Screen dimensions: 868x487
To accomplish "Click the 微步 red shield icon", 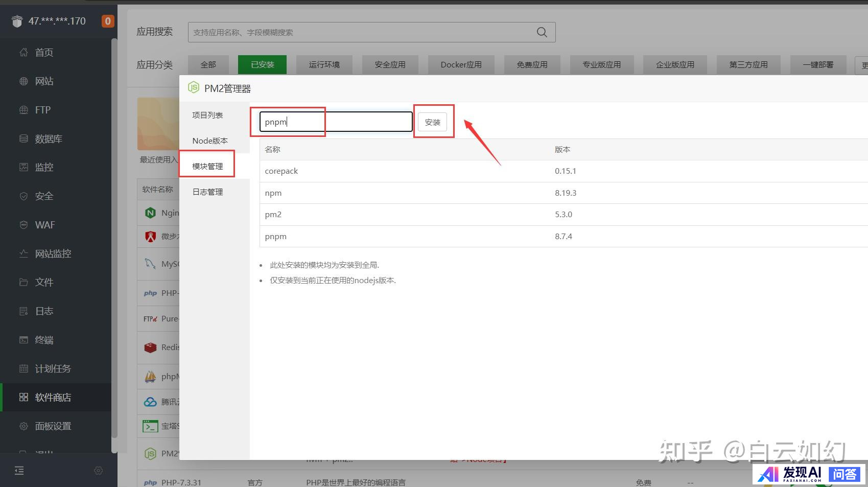I will pos(150,236).
